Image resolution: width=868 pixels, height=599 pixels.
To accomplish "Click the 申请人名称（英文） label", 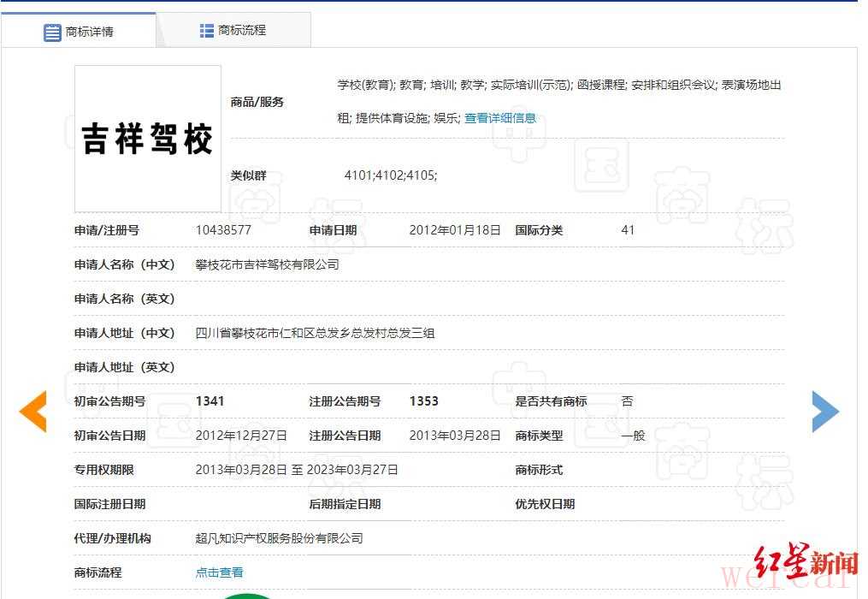I will (x=125, y=299).
